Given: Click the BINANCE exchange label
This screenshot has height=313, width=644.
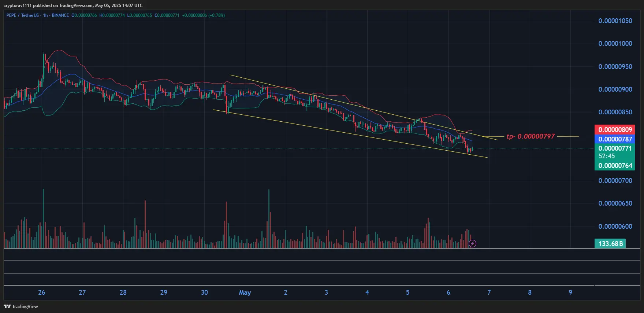Looking at the screenshot, I should [60, 15].
